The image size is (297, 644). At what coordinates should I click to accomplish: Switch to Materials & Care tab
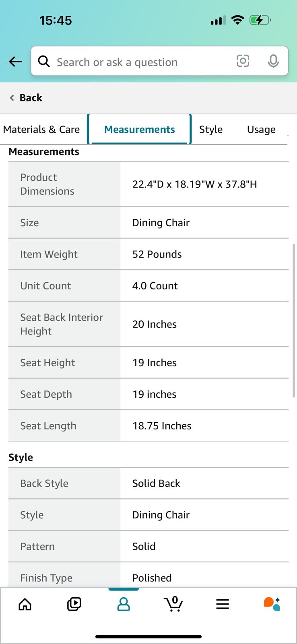[41, 129]
